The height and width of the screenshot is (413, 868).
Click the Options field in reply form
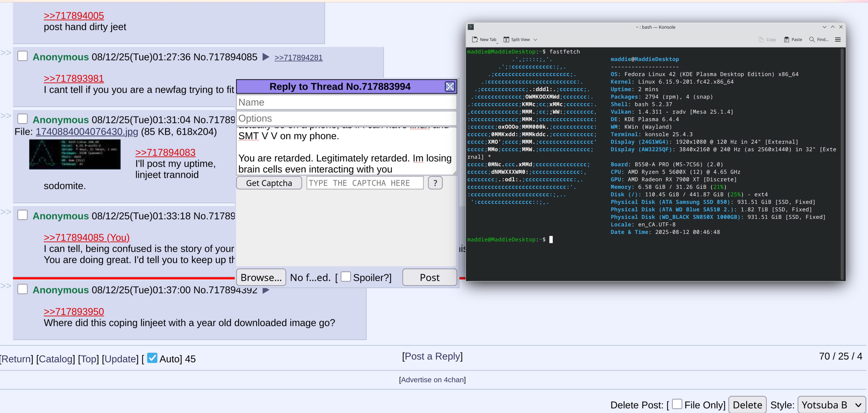tap(346, 118)
